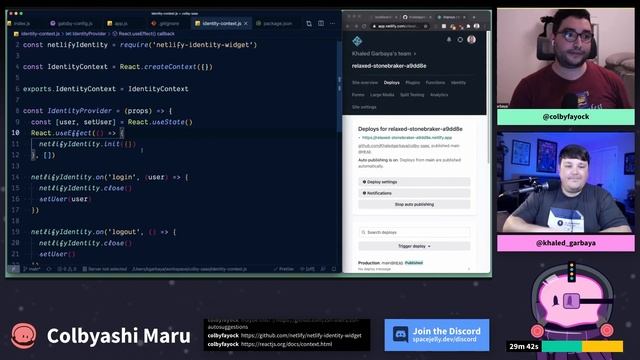Viewport: 640px width, 360px height.
Task: Sync changes icon in status bar
Action: [x=49, y=269]
